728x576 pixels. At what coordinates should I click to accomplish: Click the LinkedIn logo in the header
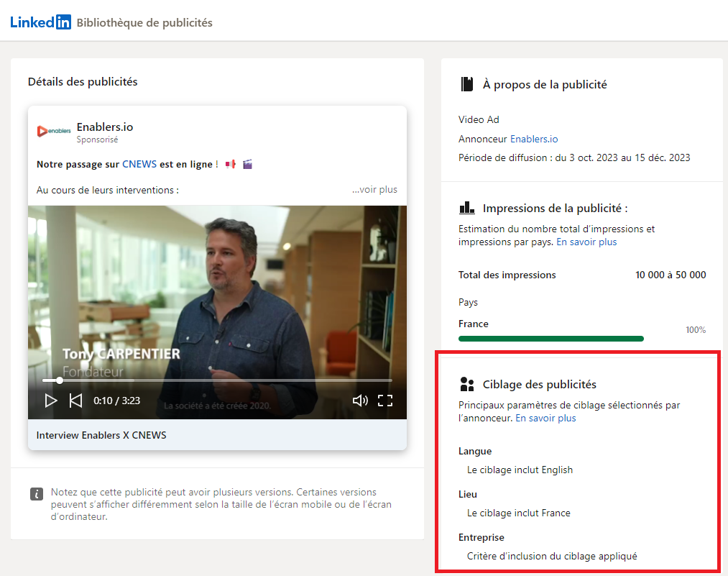click(40, 22)
